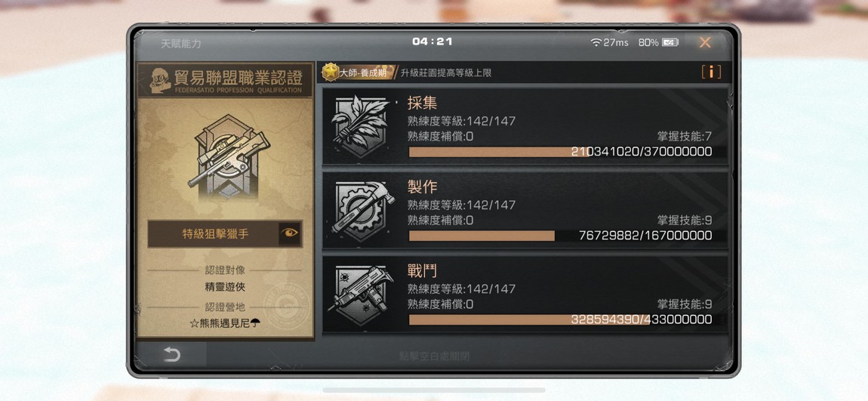The height and width of the screenshot is (401, 868).
Task: Open the info icon in orange brackets
Action: point(711,72)
